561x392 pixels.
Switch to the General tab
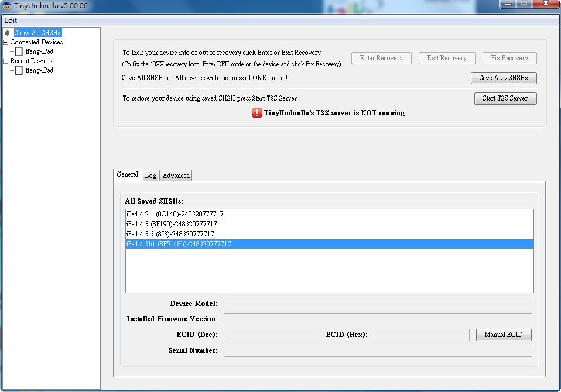click(x=128, y=175)
